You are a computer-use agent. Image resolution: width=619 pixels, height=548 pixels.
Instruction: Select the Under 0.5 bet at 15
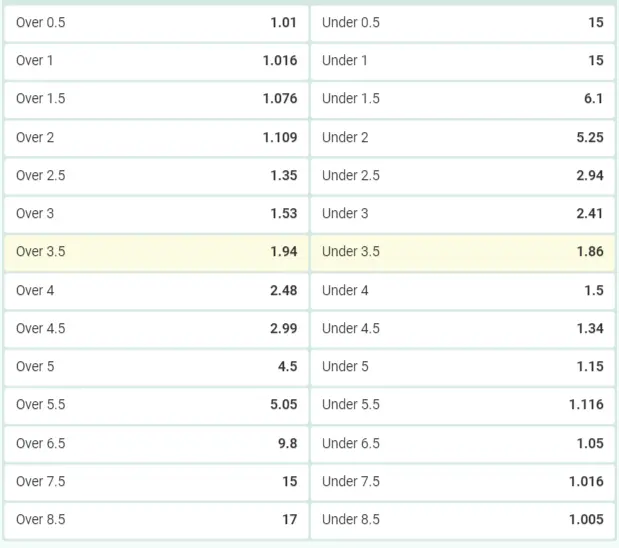pos(463,23)
